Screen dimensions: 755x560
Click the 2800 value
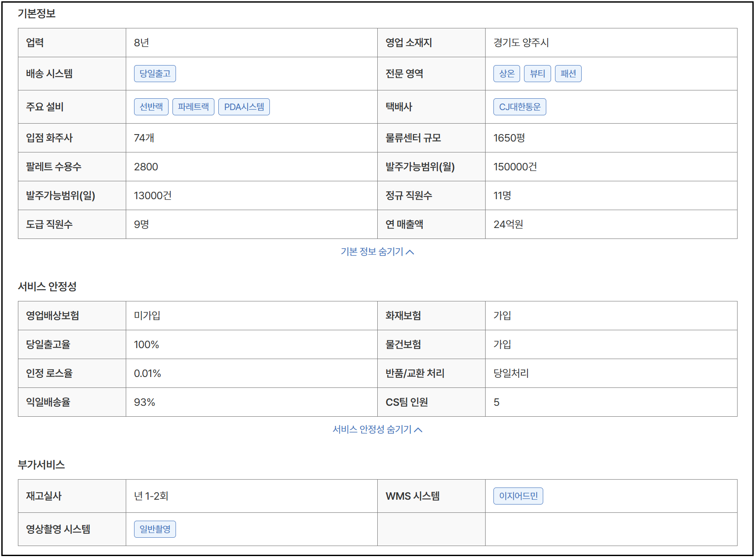(x=146, y=166)
